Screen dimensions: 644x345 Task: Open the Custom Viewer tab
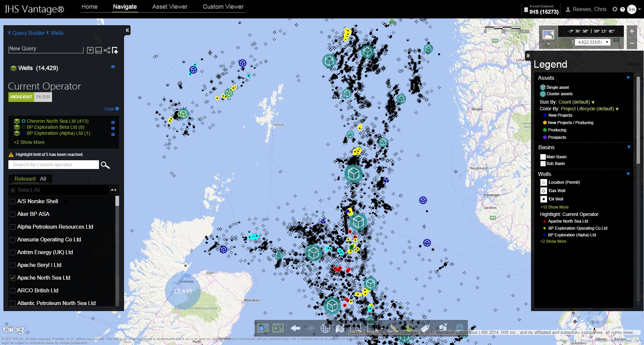click(223, 7)
